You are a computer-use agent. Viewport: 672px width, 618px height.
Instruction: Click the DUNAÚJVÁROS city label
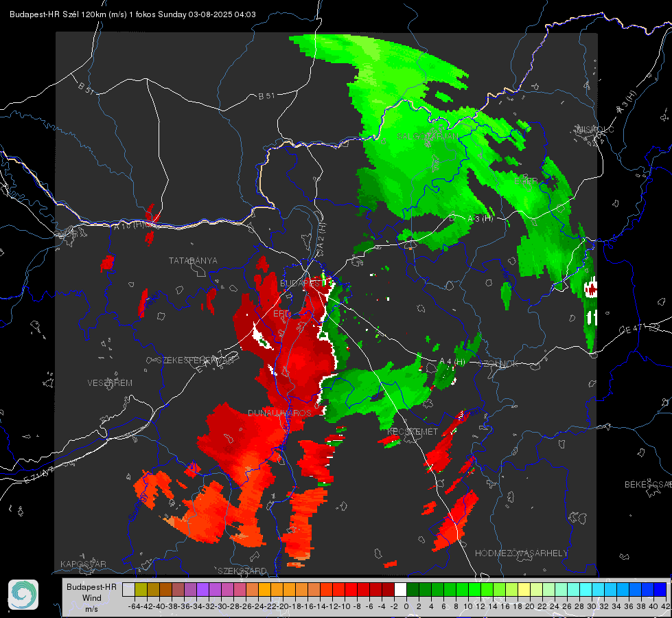[279, 413]
